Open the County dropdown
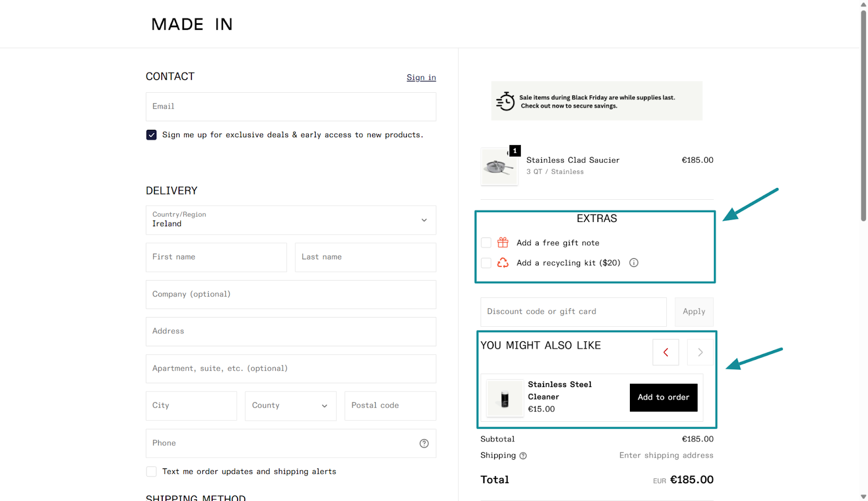The height and width of the screenshot is (501, 868). [291, 406]
